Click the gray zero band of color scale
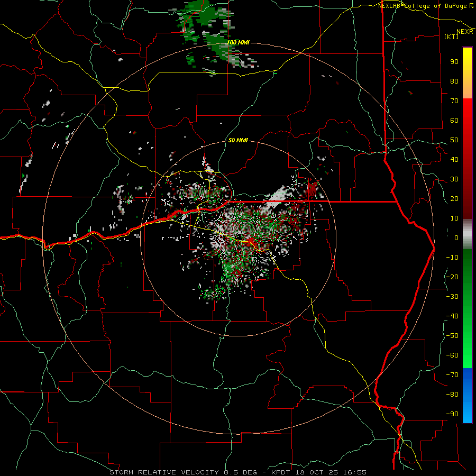Image resolution: width=476 pixels, height=476 pixels. click(467, 234)
